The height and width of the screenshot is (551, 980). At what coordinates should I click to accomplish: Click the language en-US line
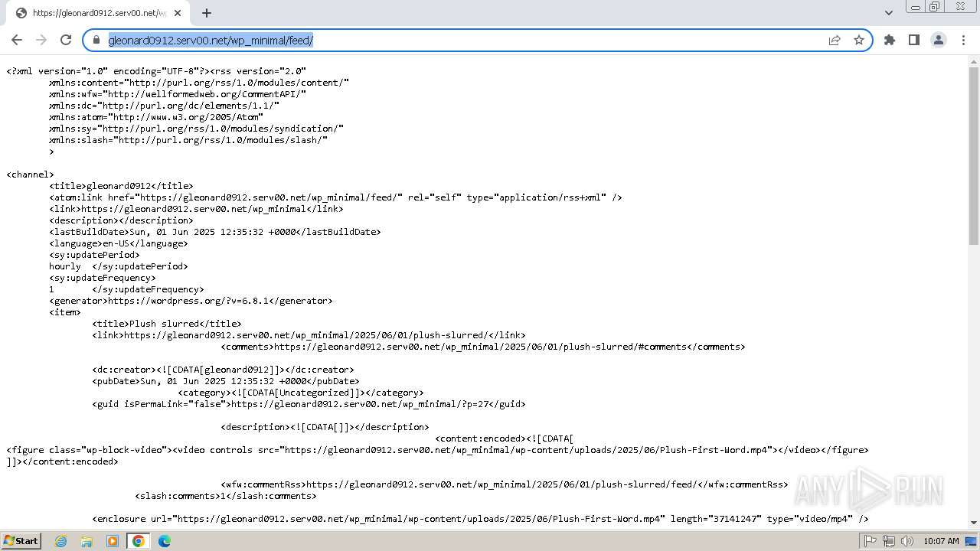[x=119, y=243]
